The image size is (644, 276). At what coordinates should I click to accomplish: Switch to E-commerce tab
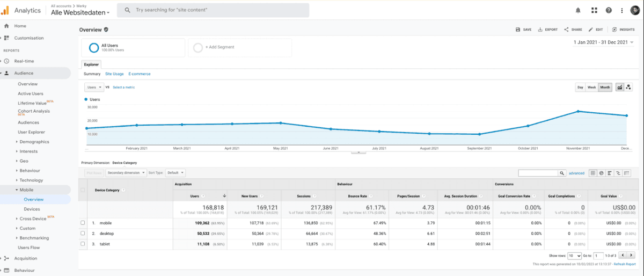[x=140, y=74]
